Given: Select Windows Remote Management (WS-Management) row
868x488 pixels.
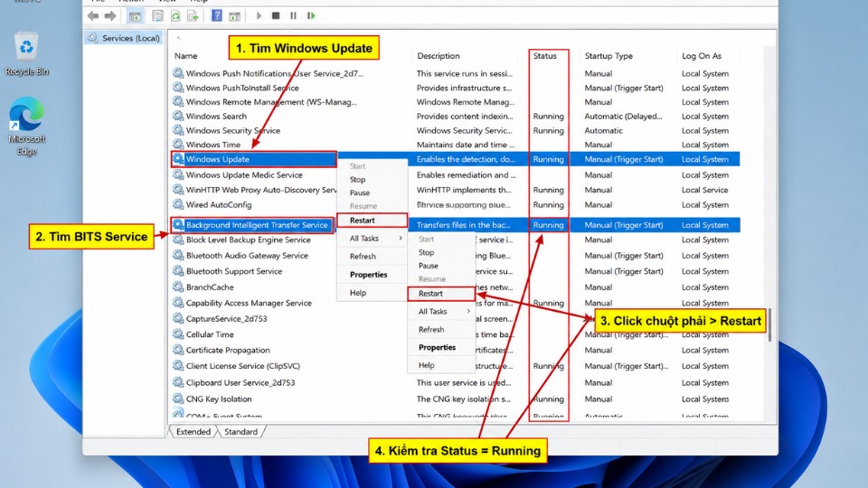Looking at the screenshot, I should pos(455,102).
